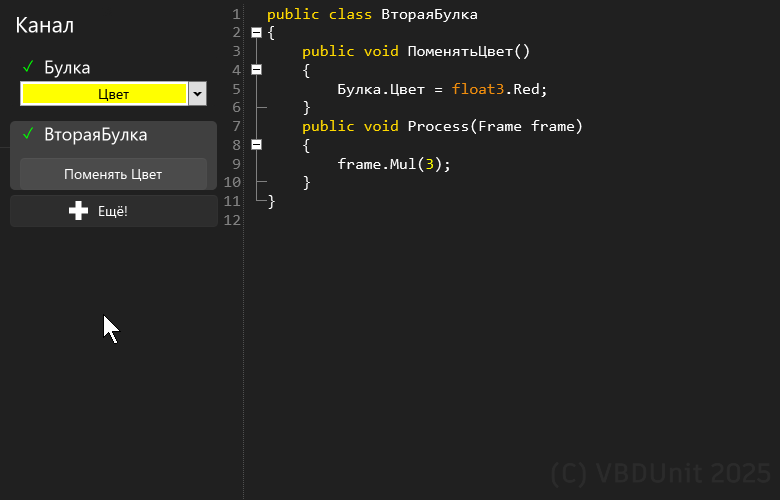Toggle the green checkmark next to ВтораяБулка
The height and width of the screenshot is (500, 780).
[28, 133]
